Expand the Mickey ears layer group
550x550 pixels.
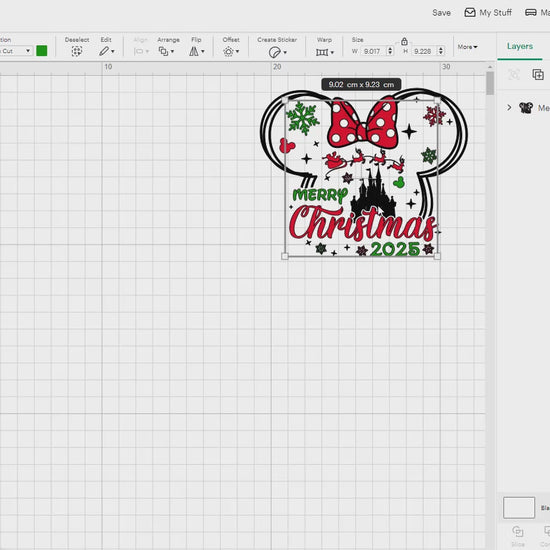click(509, 107)
